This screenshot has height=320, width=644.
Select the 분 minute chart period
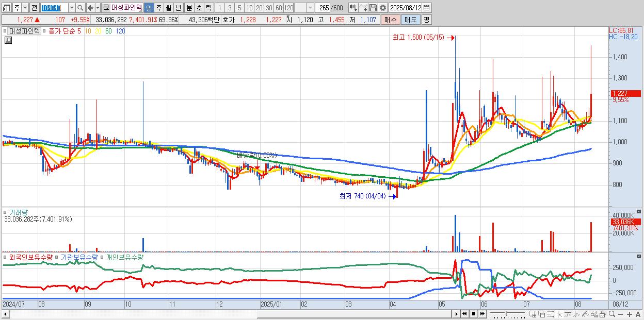pyautogui.click(x=189, y=8)
